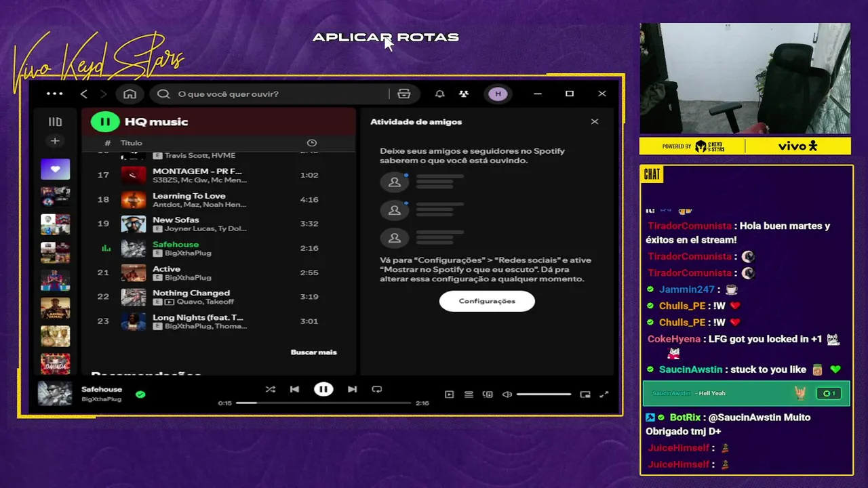This screenshot has width=868, height=488.
Task: Pause playback in the player bar
Action: (x=323, y=389)
